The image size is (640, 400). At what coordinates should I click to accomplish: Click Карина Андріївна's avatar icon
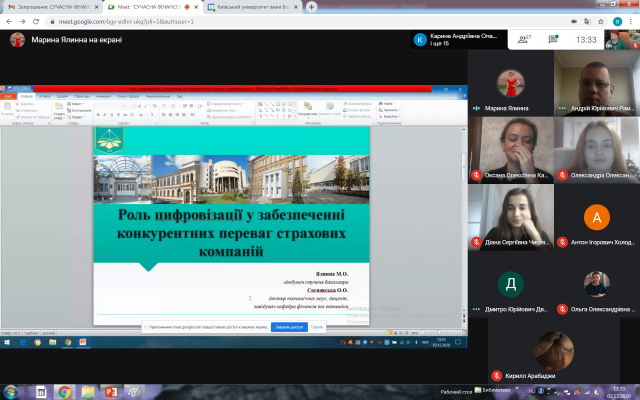[x=420, y=40]
